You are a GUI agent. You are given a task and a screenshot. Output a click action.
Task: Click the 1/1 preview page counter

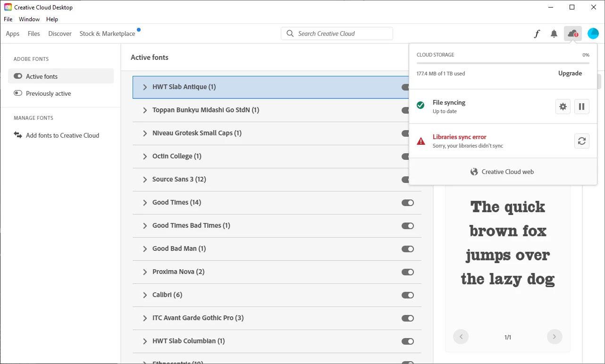pos(508,337)
